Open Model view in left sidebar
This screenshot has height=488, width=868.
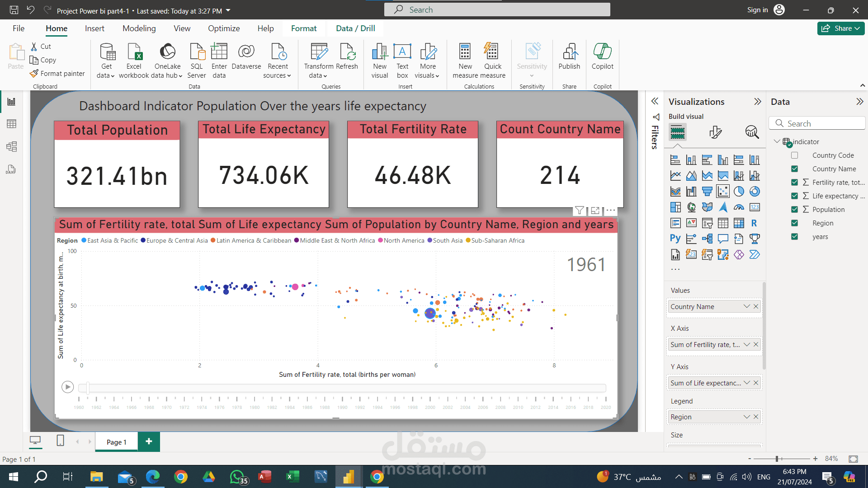[11, 146]
